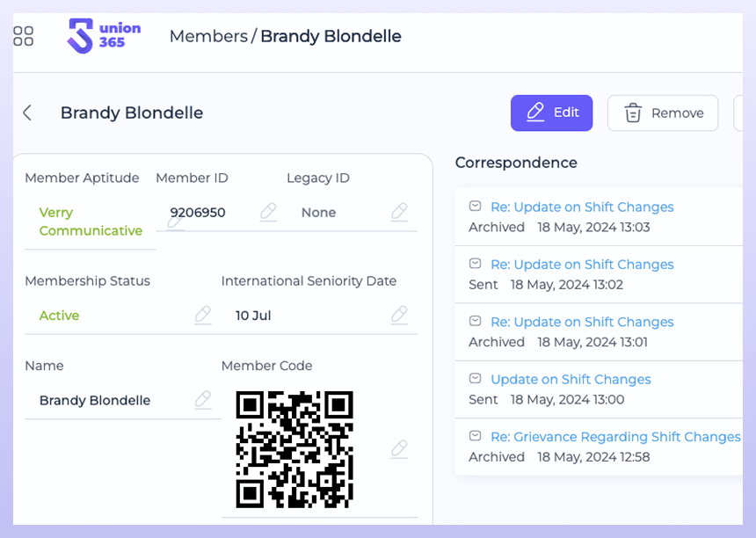Viewport: 756px width, 538px height.
Task: Click the Member Code QR image
Action: 294,449
